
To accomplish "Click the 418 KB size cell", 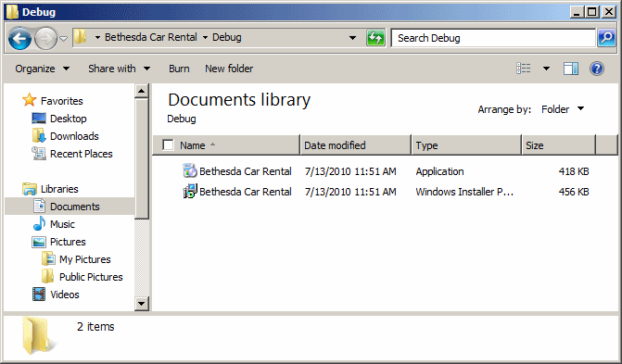I will 574,171.
